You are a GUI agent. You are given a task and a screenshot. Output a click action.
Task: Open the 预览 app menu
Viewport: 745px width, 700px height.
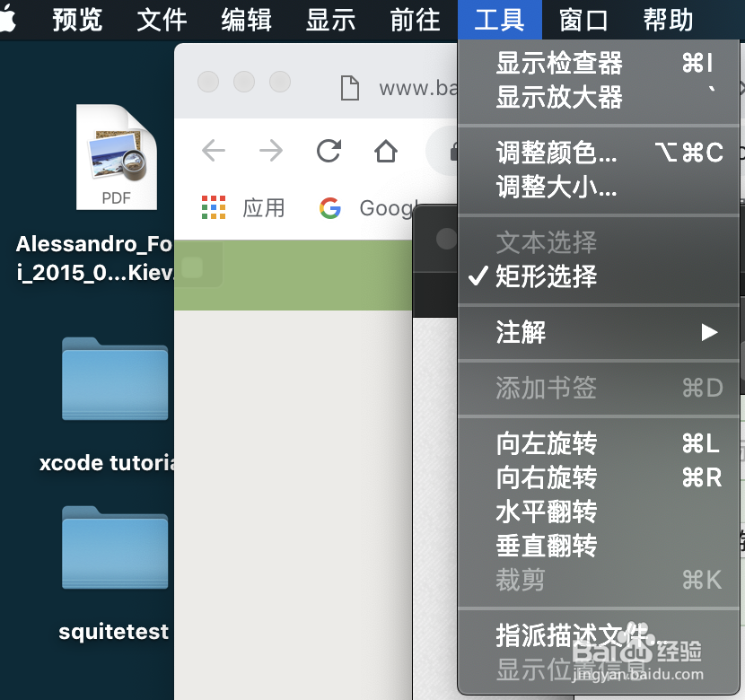pos(77,21)
